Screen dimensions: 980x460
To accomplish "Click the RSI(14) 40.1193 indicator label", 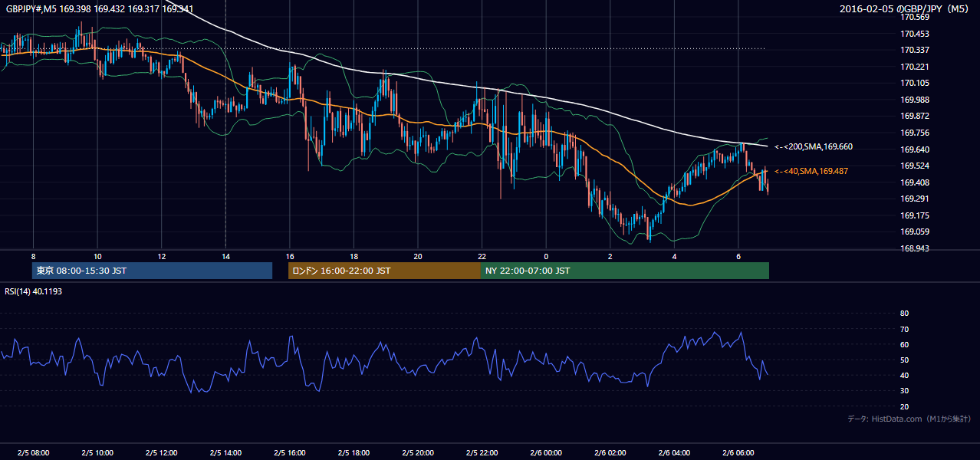I will 34,291.
